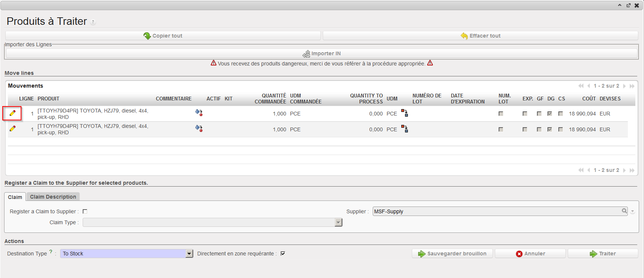Screen dimensions: 644x278
Task: Click the Supplier search magnifier icon
Action: click(624, 211)
